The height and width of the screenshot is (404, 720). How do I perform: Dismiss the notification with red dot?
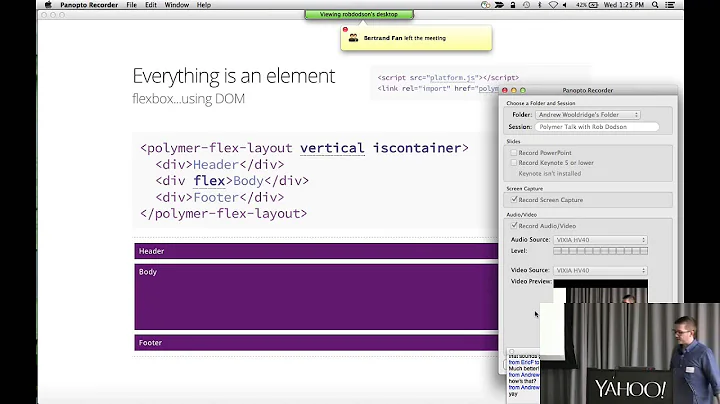345,29
